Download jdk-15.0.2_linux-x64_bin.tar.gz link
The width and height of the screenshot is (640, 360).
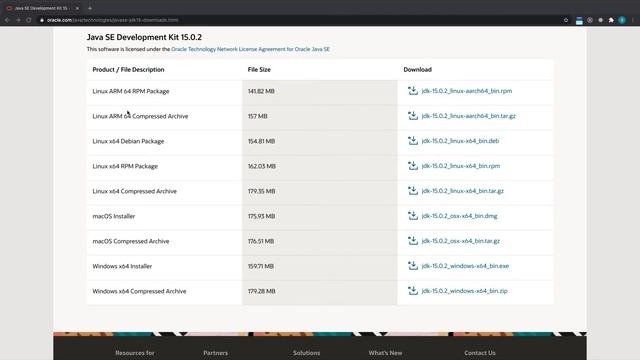coord(462,191)
